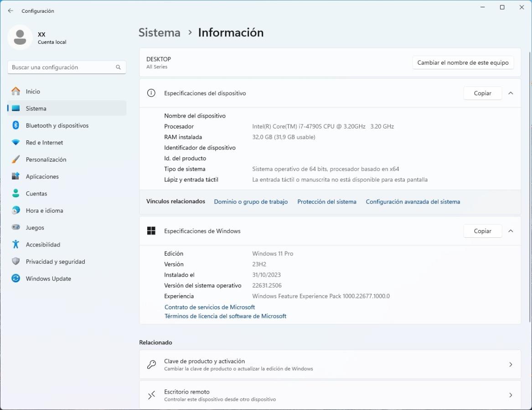Open the Inicio home icon
This screenshot has height=410, width=532.
click(16, 92)
